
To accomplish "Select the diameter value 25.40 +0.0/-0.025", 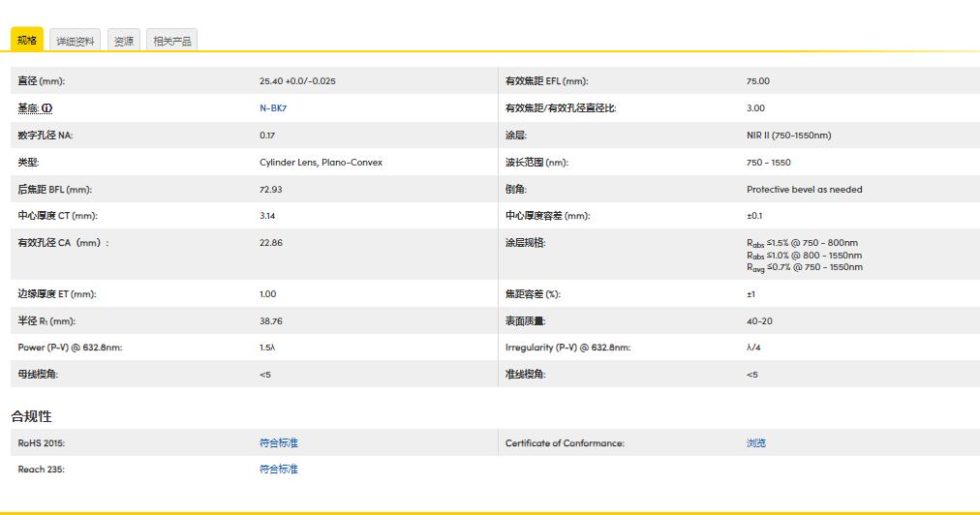I will [x=297, y=81].
